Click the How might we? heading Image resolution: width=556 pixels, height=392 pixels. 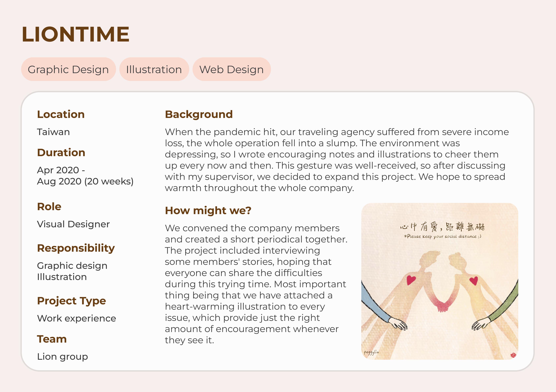pos(208,210)
